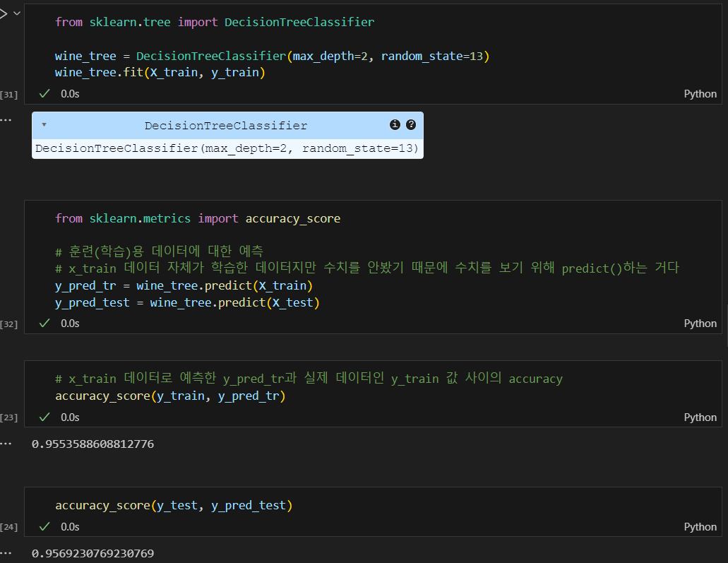Open output options for test accuracy result
728x563 pixels.
[x=6, y=553]
